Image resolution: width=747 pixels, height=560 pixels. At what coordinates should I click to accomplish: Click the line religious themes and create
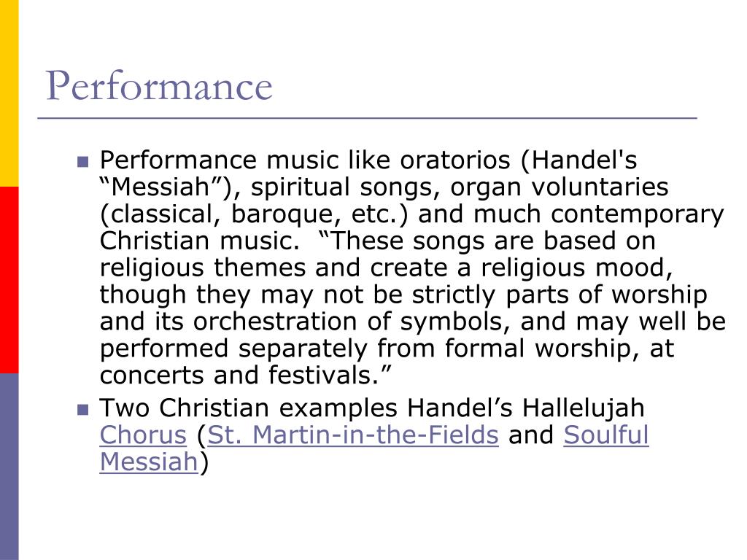click(x=386, y=268)
